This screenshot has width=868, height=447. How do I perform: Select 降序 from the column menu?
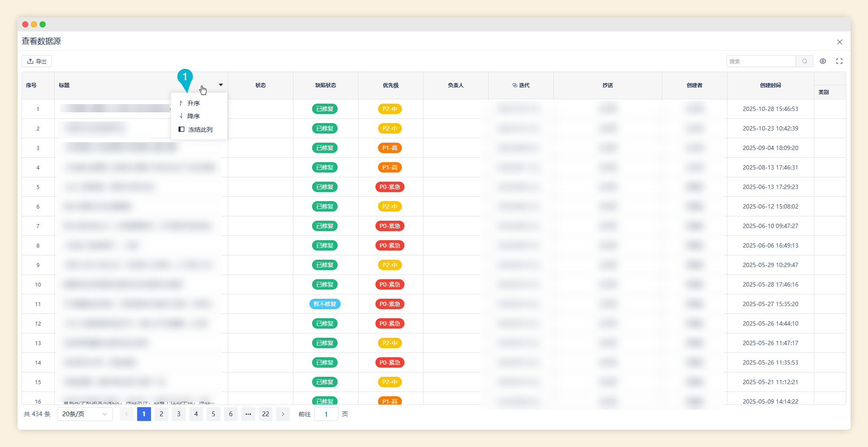193,116
